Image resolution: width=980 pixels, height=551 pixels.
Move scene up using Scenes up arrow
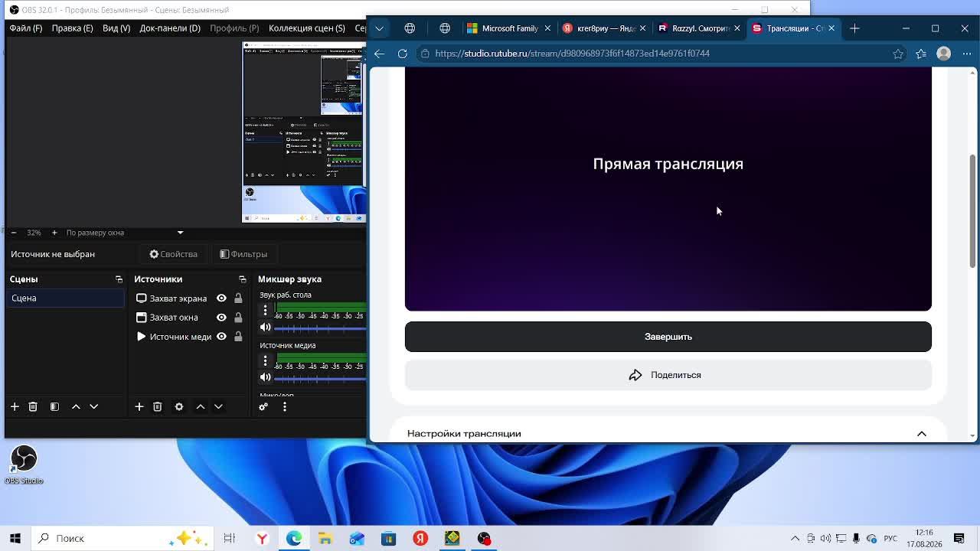76,406
